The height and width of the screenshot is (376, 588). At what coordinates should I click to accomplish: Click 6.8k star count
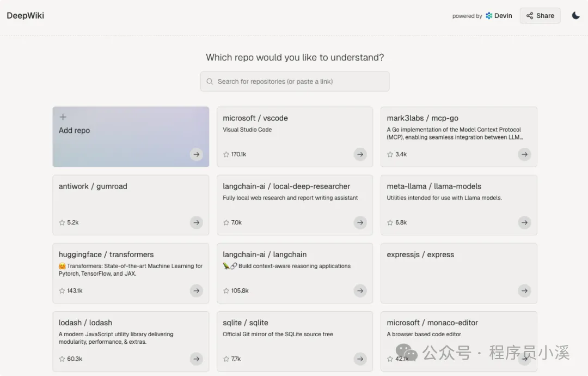(401, 222)
